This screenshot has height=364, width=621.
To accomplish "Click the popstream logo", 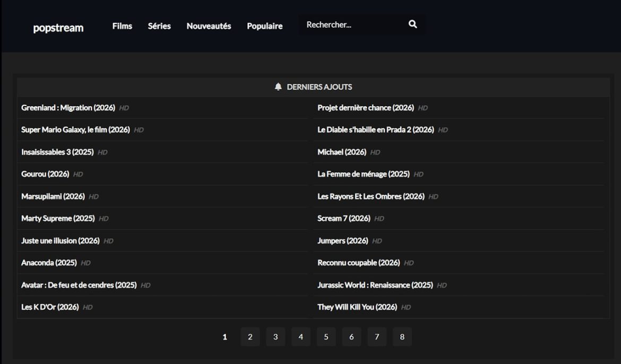I will tap(58, 28).
